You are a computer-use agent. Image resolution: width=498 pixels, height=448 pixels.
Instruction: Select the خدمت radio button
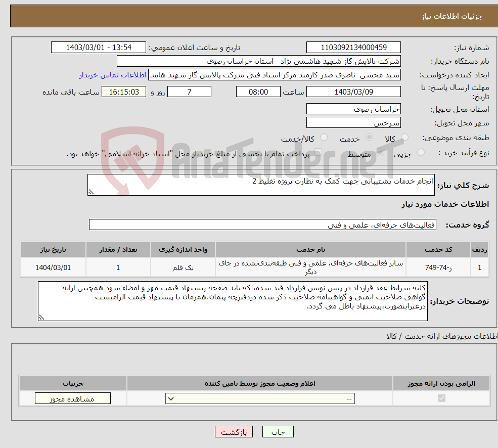369,137
